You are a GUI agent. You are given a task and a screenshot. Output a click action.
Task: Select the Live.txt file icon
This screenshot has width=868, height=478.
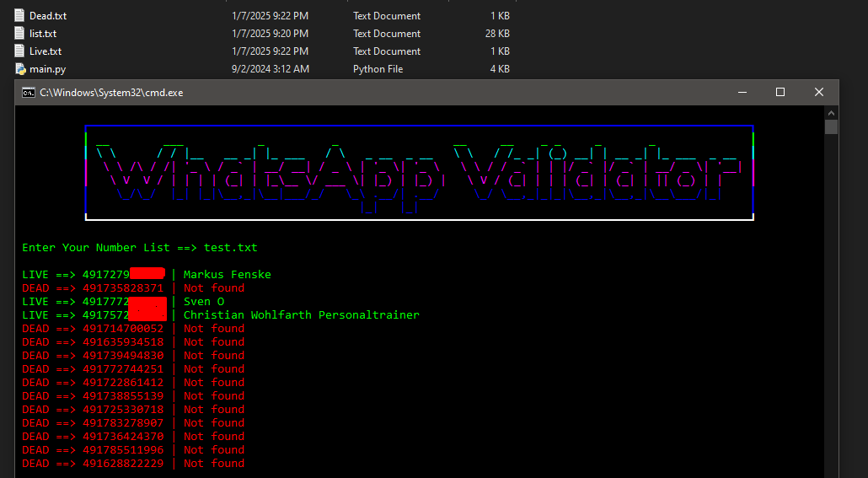(20, 51)
